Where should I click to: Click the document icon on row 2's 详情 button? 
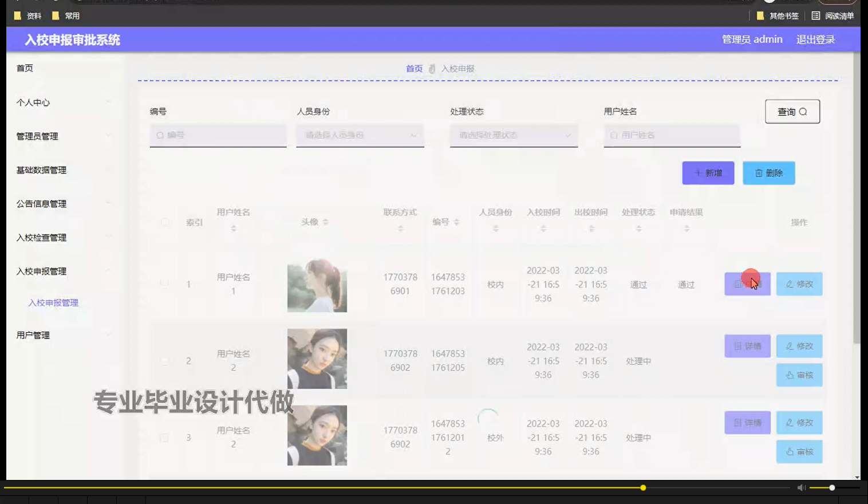pos(739,346)
